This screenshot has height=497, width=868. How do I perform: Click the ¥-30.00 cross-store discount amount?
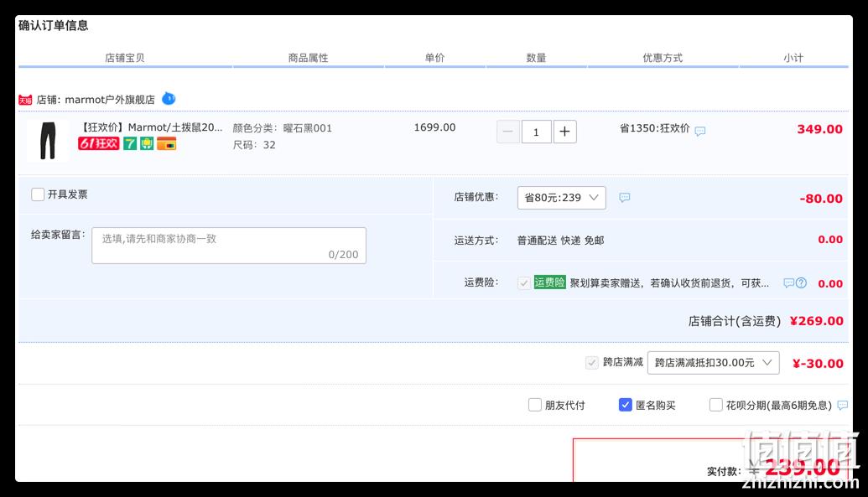819,364
